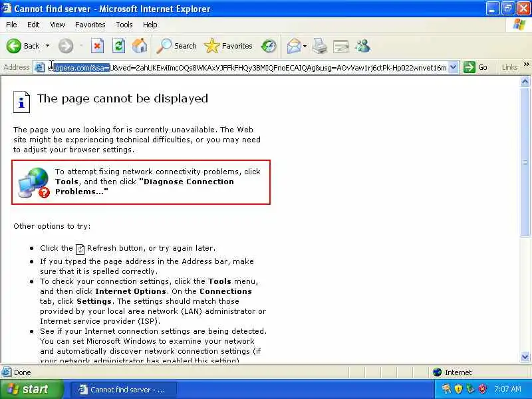The height and width of the screenshot is (399, 532).
Task: Open the Favorites menu
Action: tap(90, 25)
